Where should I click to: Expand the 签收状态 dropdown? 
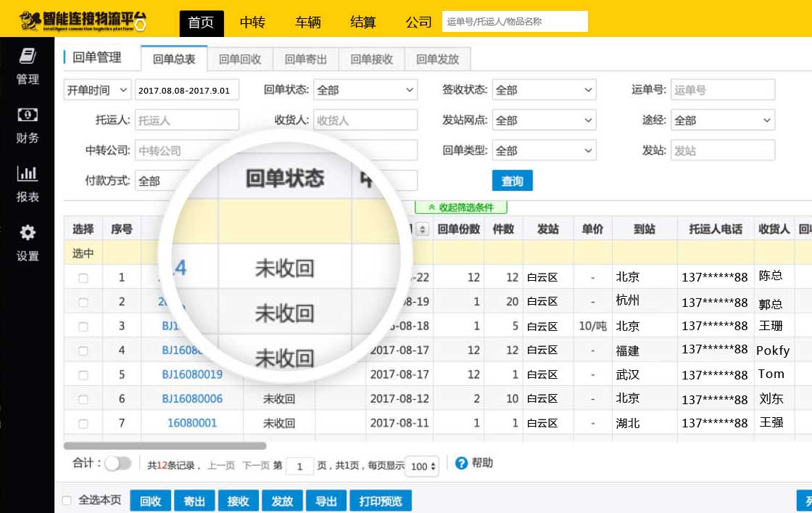coord(544,90)
